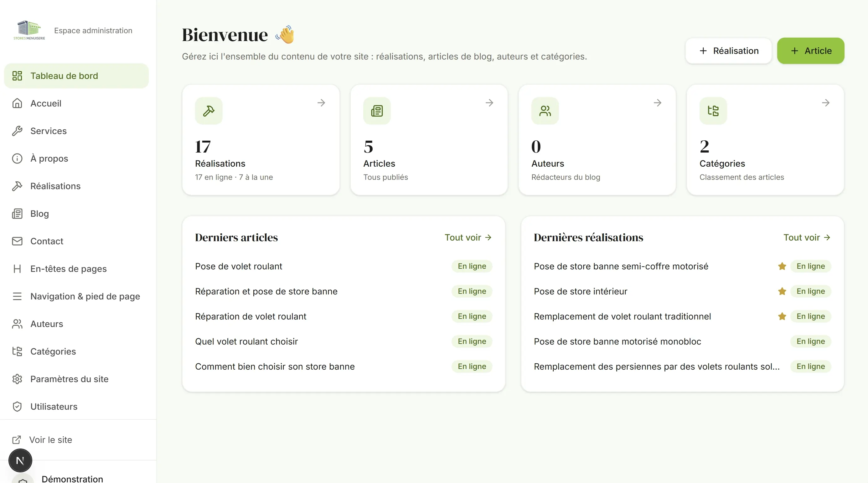This screenshot has height=483, width=868.
Task: Open Réalisations in the sidebar
Action: [76, 186]
